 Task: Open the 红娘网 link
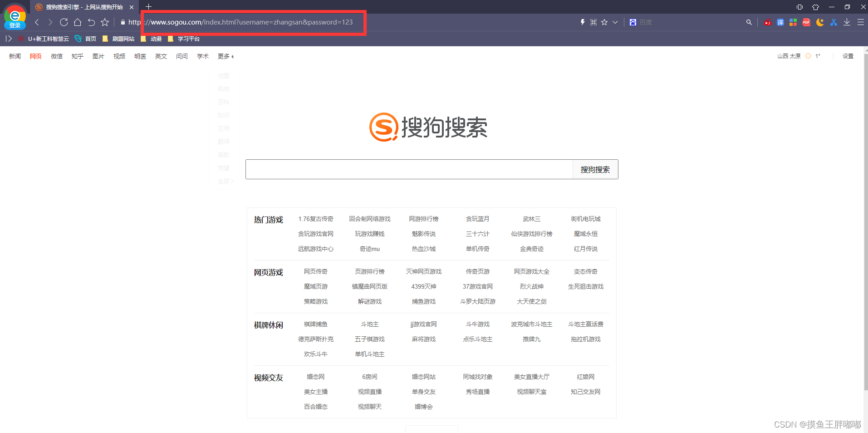(586, 377)
